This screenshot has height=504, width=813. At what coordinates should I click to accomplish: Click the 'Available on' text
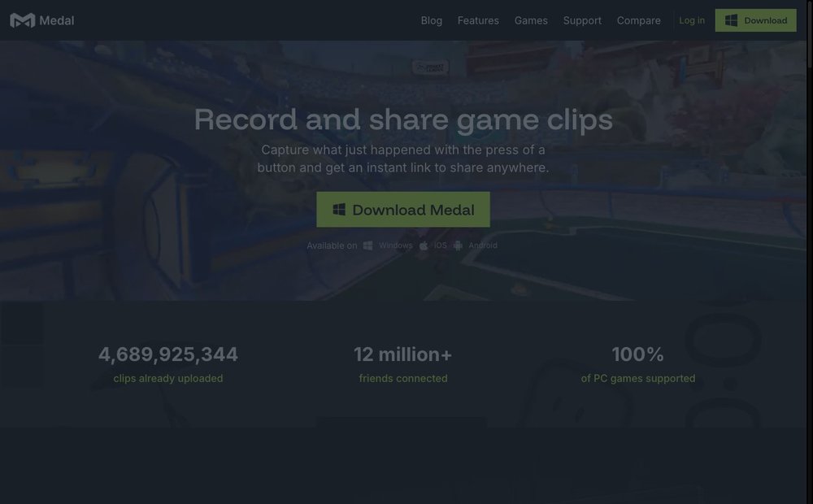pyautogui.click(x=332, y=245)
